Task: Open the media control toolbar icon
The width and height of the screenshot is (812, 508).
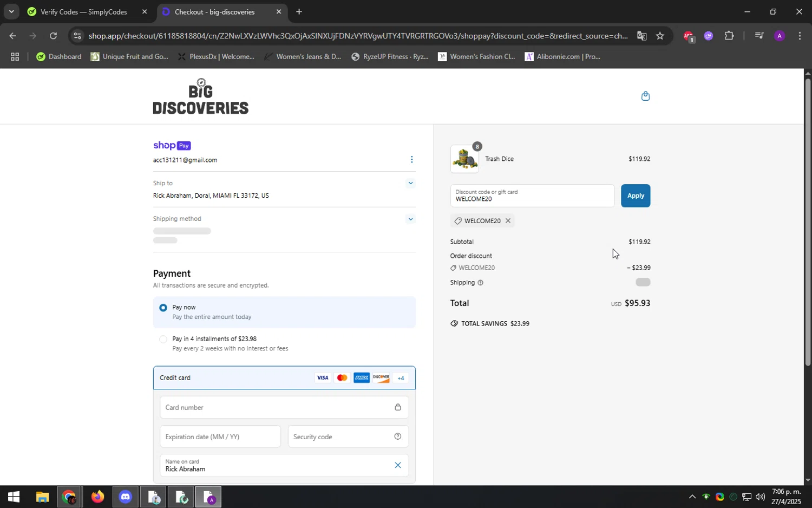Action: click(x=759, y=36)
